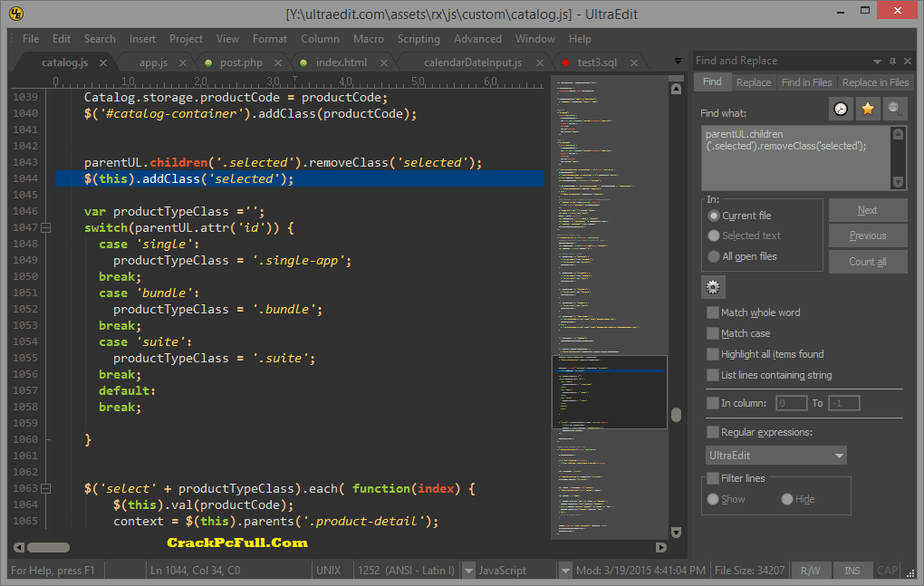This screenshot has width=924, height=586.
Task: Pin the Find and Replace panel
Action: tap(892, 61)
